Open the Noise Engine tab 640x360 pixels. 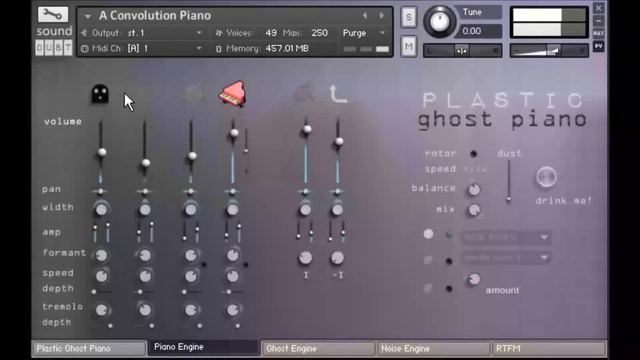click(433, 349)
